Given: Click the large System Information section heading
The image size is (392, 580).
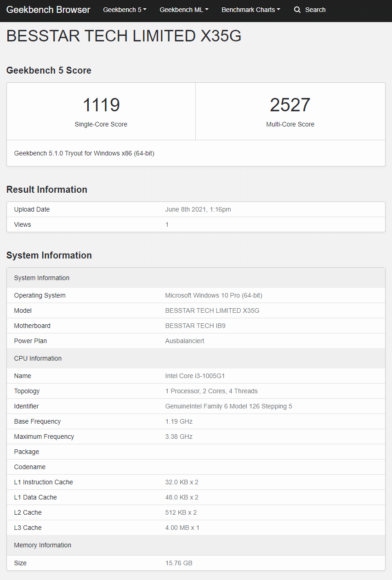Looking at the screenshot, I should click(49, 255).
